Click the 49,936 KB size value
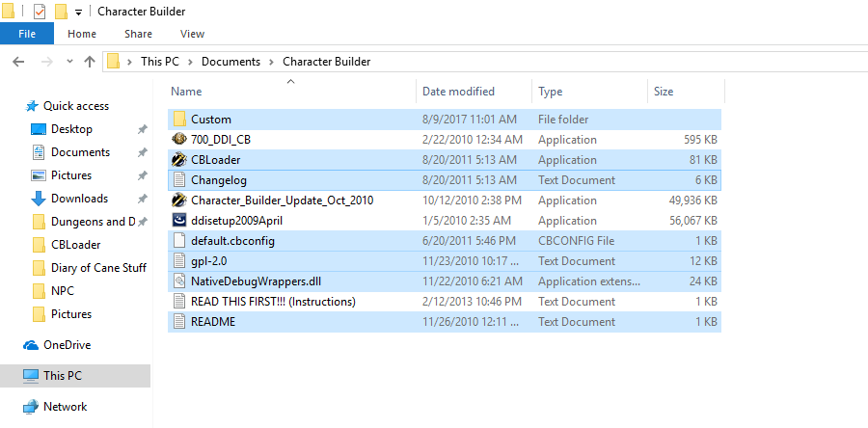 point(693,201)
